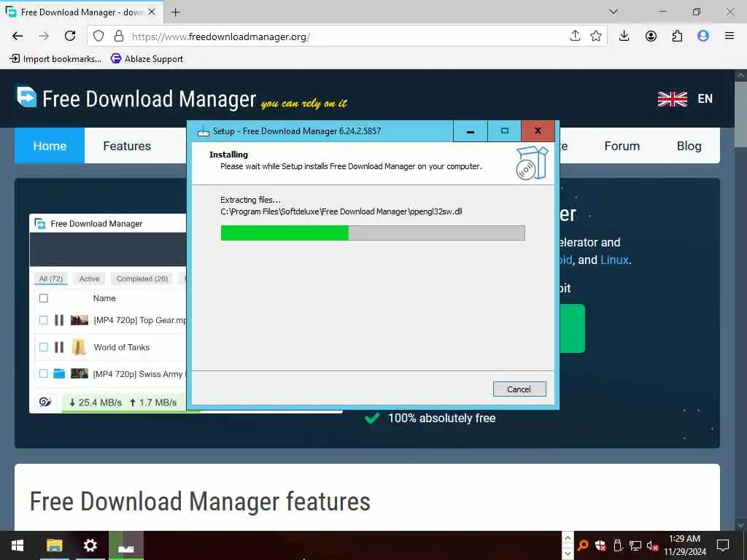Open Settings gear in the taskbar
747x560 pixels.
pos(90,545)
